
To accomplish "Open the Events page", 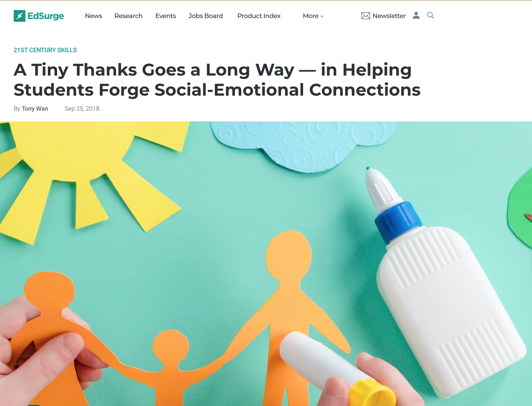I will [x=165, y=16].
